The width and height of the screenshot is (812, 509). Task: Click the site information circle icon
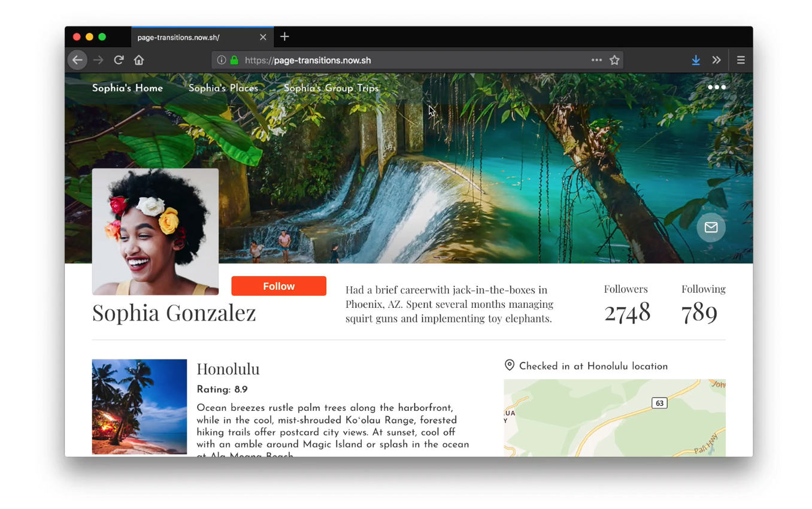222,60
